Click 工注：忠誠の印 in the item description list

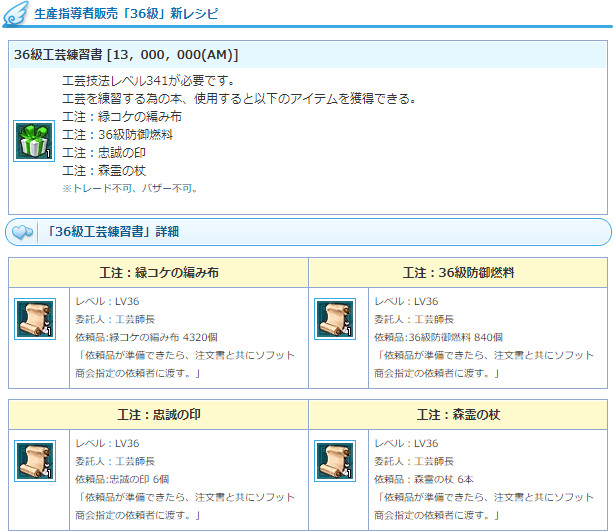coord(104,153)
